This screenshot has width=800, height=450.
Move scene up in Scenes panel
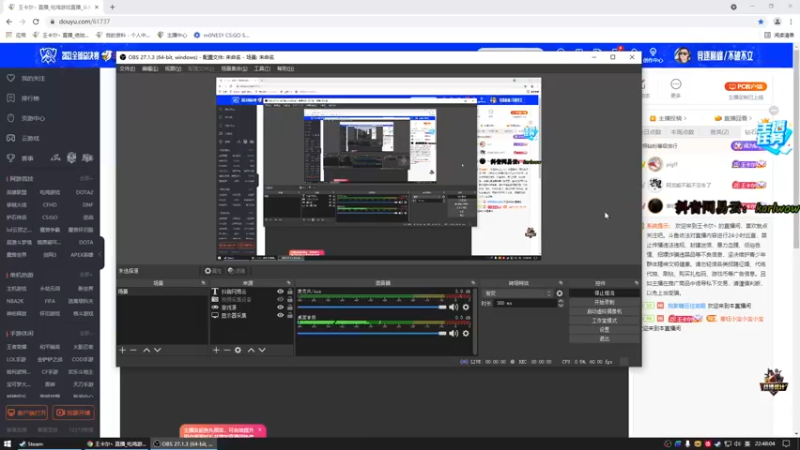pos(146,350)
